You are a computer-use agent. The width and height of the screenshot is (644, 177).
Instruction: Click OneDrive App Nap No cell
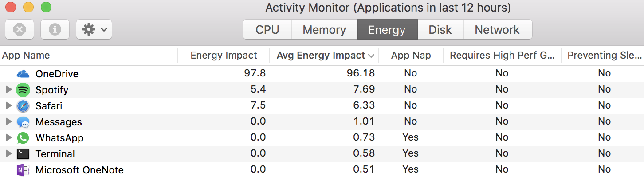[411, 73]
